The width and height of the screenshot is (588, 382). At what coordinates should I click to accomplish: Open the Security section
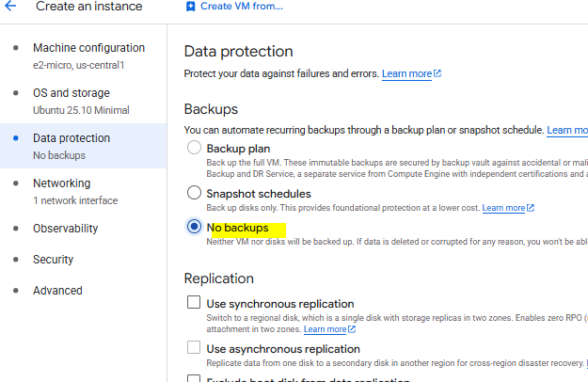tap(53, 259)
